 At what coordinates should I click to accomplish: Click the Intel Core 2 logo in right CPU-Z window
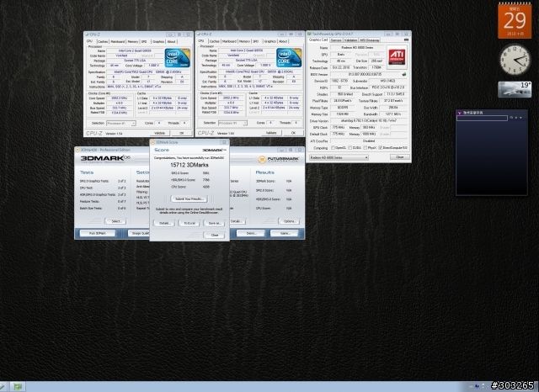pyautogui.click(x=289, y=58)
